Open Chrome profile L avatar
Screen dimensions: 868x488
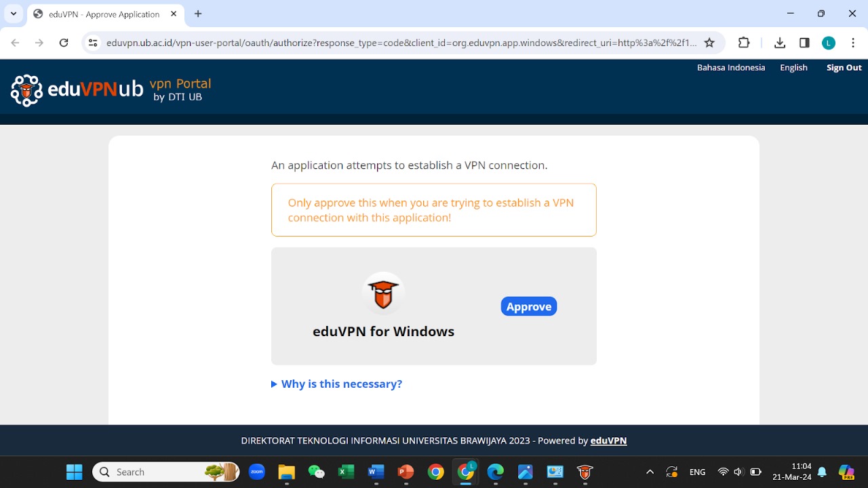point(829,43)
